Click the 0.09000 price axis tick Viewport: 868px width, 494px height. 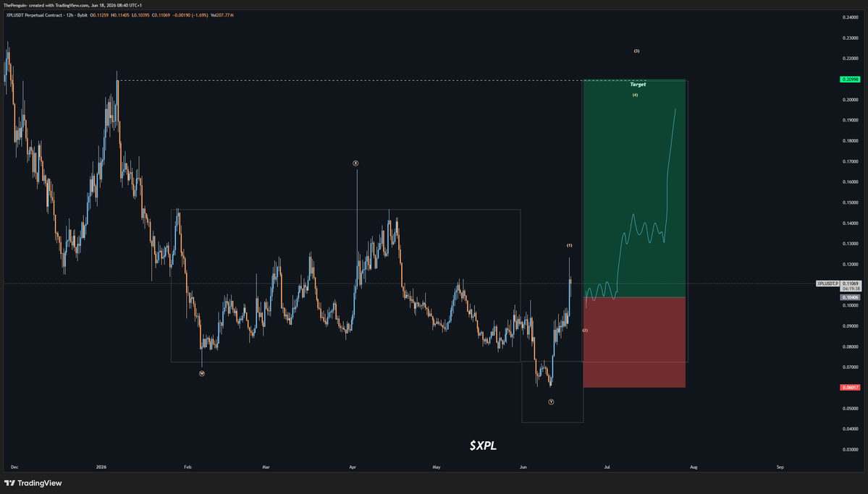click(851, 326)
